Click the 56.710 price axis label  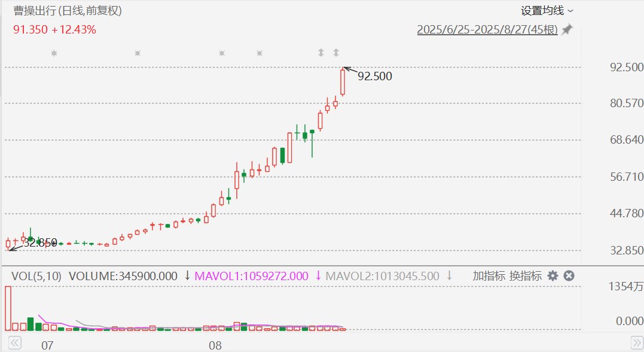[627, 177]
